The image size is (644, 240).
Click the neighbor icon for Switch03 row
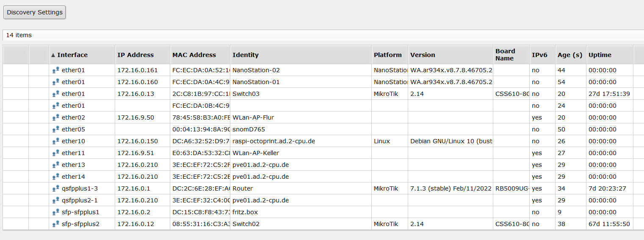pos(55,94)
